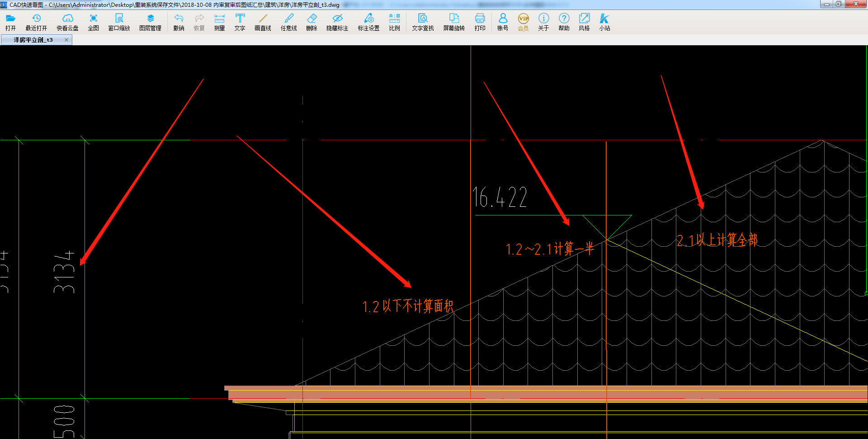Undo last action with 撤销
Viewport: 868px width, 439px height.
pos(179,22)
